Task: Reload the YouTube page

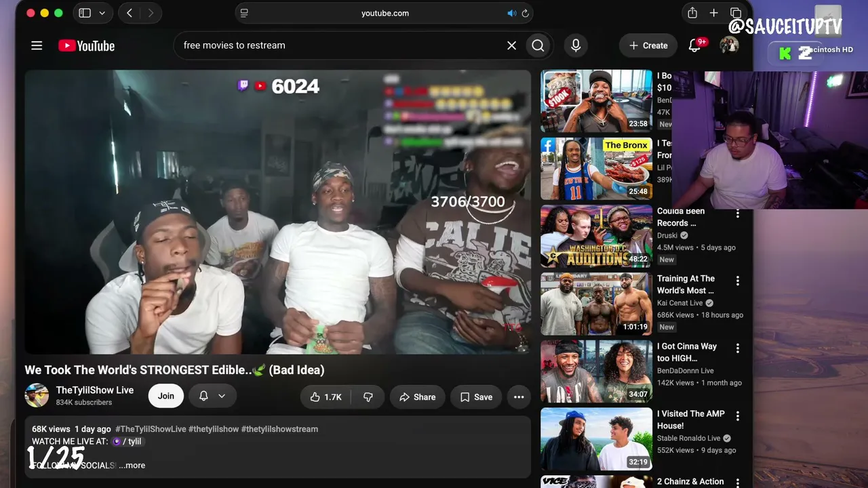Action: (x=525, y=13)
